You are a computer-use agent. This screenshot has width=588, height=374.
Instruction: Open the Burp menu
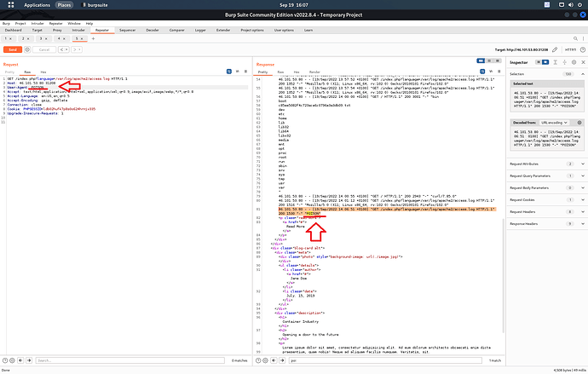click(6, 23)
